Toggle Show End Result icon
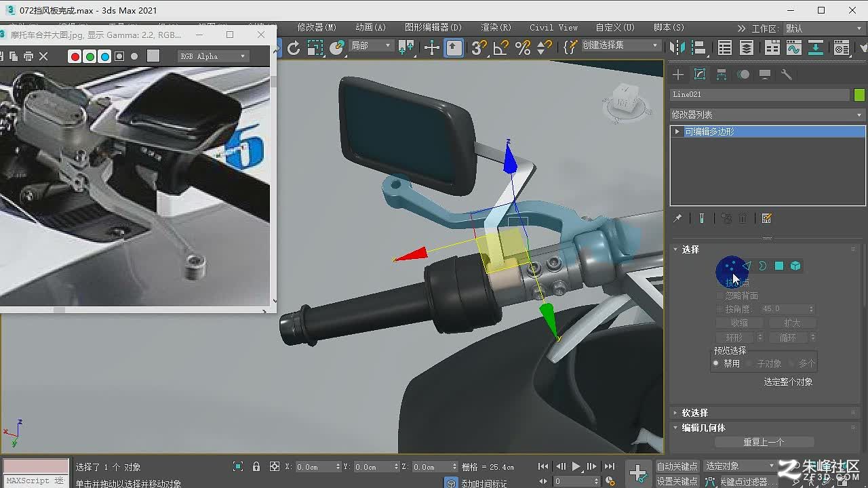 point(701,218)
